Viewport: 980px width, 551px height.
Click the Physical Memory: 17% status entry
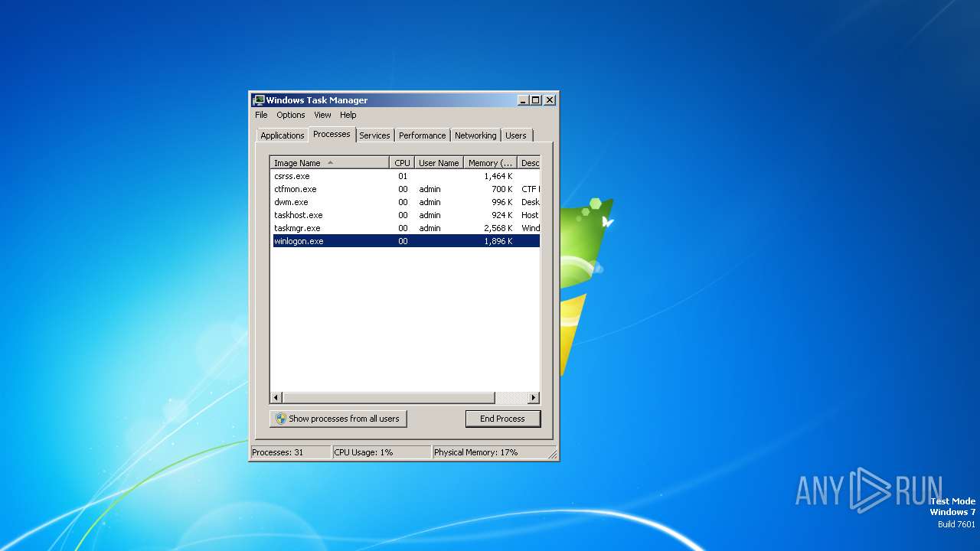(494, 452)
